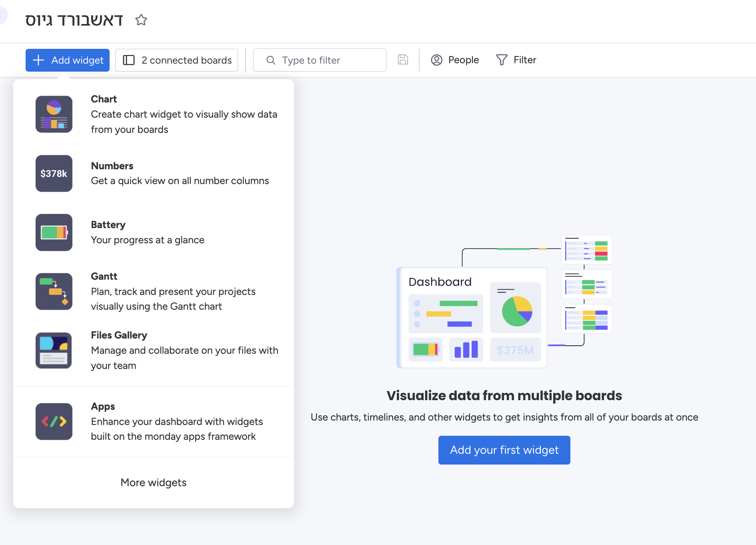Pick the Gantt widget icon
The width and height of the screenshot is (756, 545).
(54, 291)
